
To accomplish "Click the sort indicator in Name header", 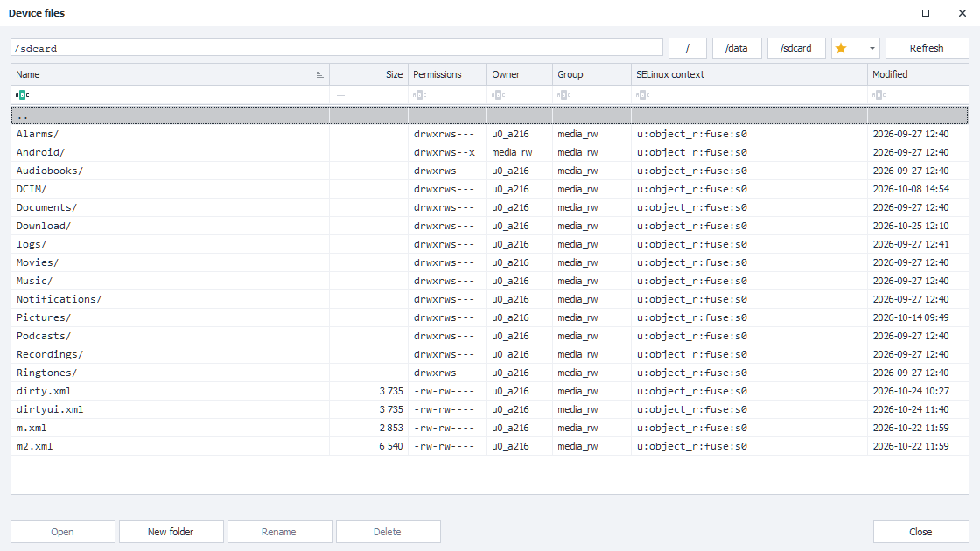I will pos(319,75).
